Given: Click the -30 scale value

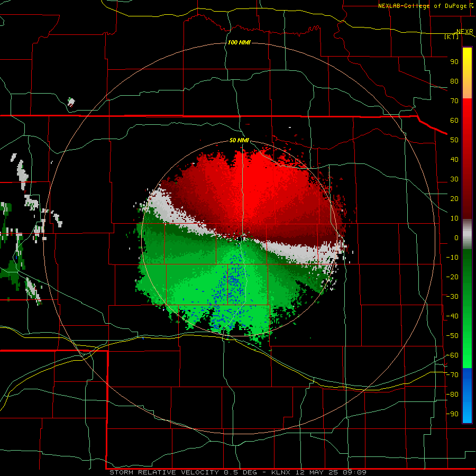Looking at the screenshot, I should (x=452, y=297).
